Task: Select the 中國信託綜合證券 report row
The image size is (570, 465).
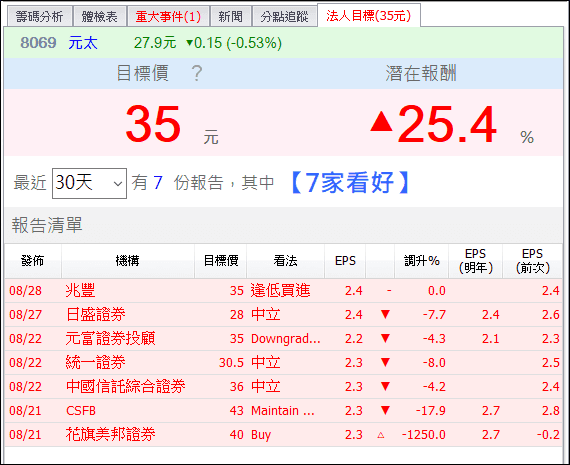Action: [284, 387]
